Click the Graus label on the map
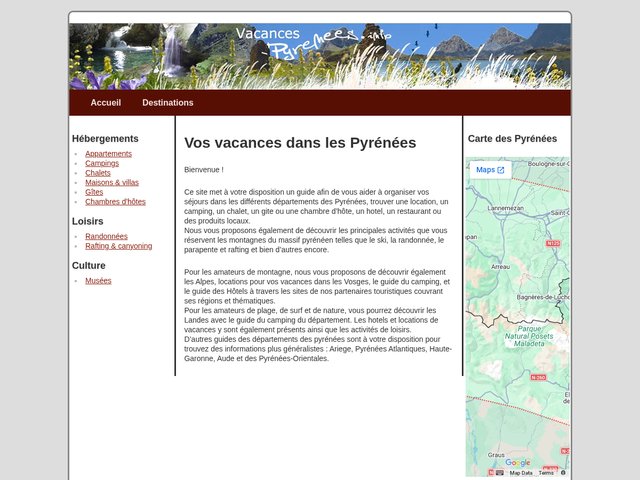Screen dimensions: 640x480 tap(496, 455)
